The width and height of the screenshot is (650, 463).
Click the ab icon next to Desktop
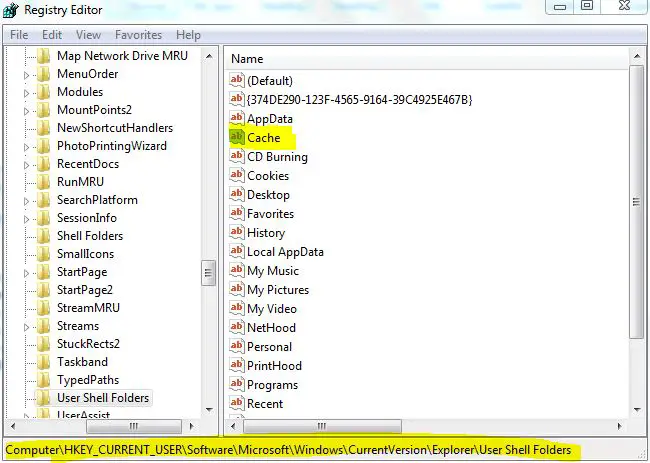click(236, 194)
